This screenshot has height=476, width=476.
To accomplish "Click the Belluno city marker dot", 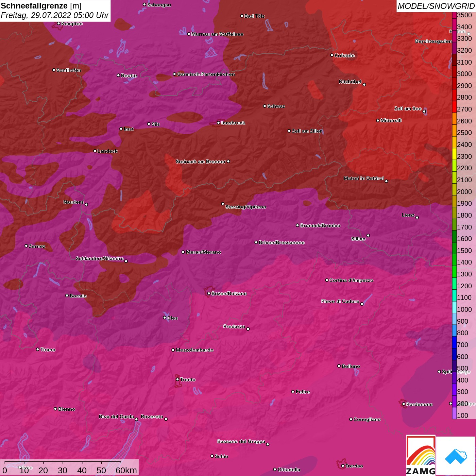I will click(339, 366).
